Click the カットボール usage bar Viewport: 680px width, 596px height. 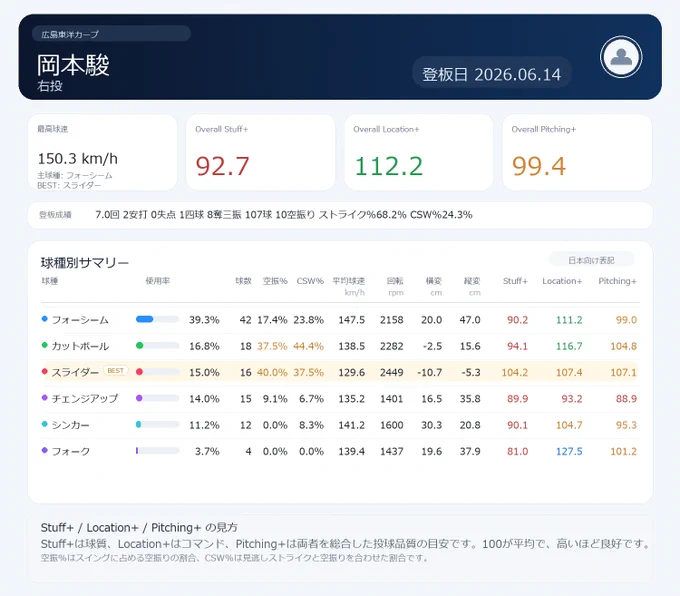(157, 346)
